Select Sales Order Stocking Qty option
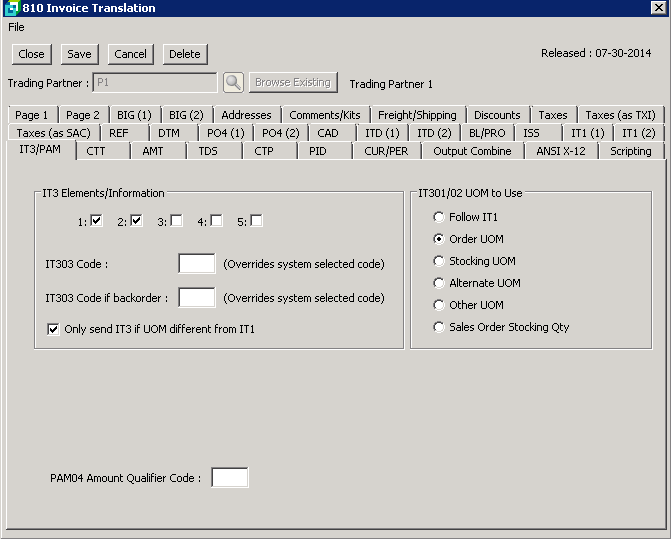The height and width of the screenshot is (539, 671). point(439,327)
